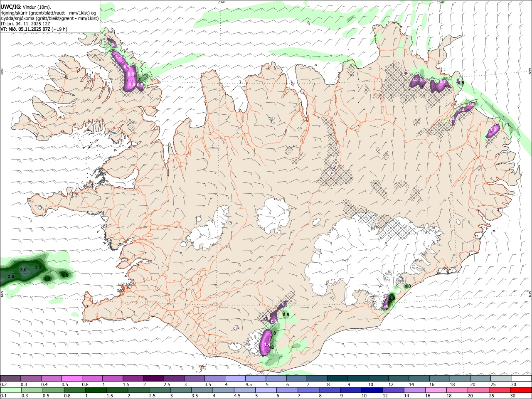The width and height of the screenshot is (532, 399).
Task: Click the '2.6' rain value in western sea
Action: 11,276
